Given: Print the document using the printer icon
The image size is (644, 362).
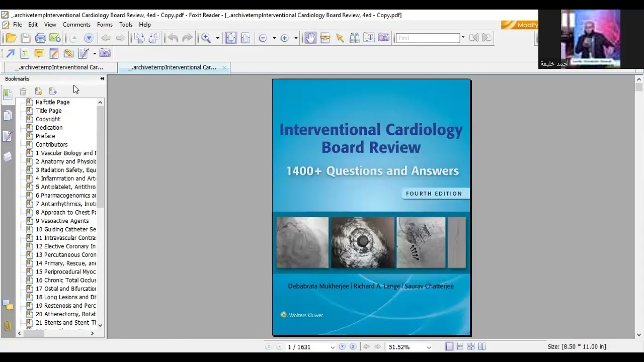Looking at the screenshot, I should [41, 38].
